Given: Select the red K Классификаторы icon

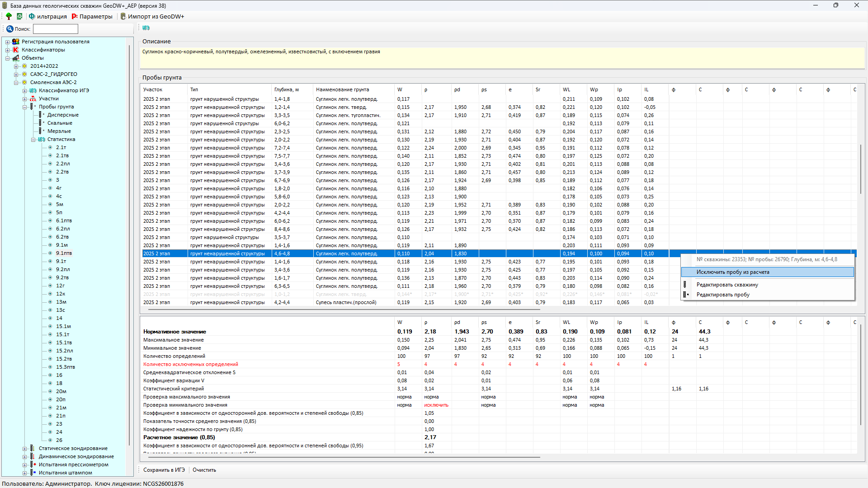Looking at the screenshot, I should coord(16,50).
